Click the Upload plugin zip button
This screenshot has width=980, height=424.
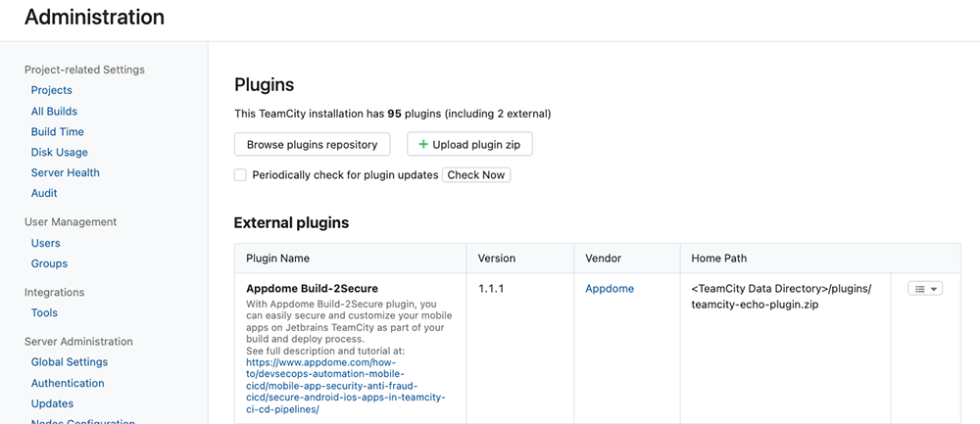(x=469, y=144)
